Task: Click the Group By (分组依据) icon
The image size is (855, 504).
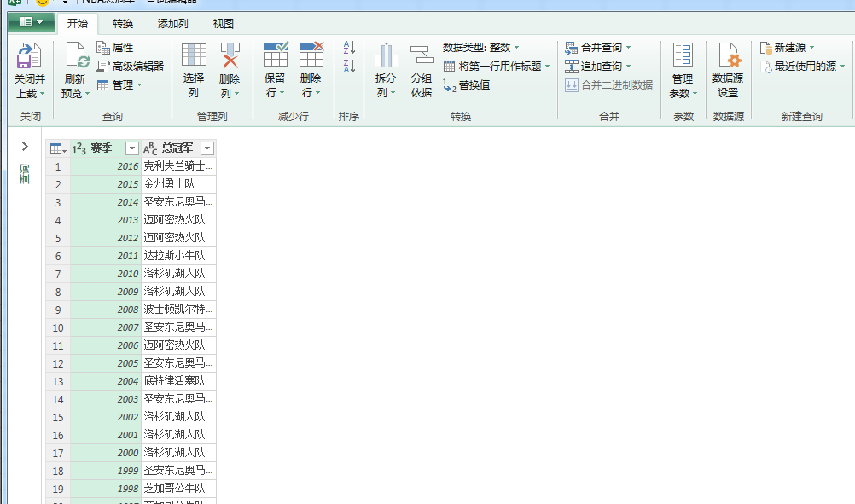Action: click(422, 55)
